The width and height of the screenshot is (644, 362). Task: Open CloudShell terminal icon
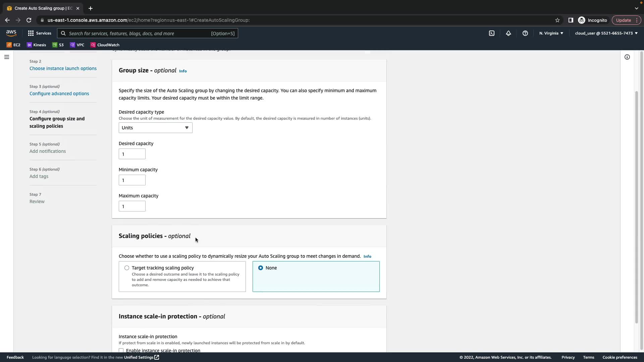click(491, 33)
